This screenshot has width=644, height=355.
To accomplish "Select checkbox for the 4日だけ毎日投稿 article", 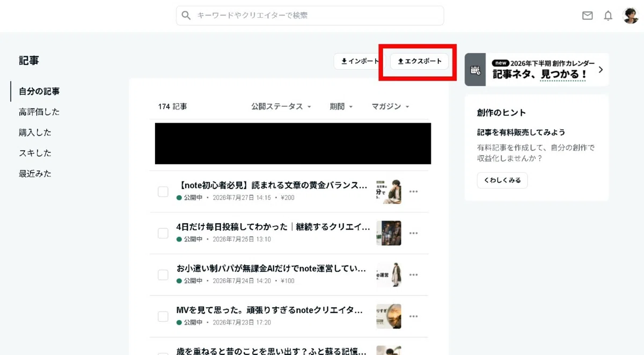I will click(x=163, y=233).
